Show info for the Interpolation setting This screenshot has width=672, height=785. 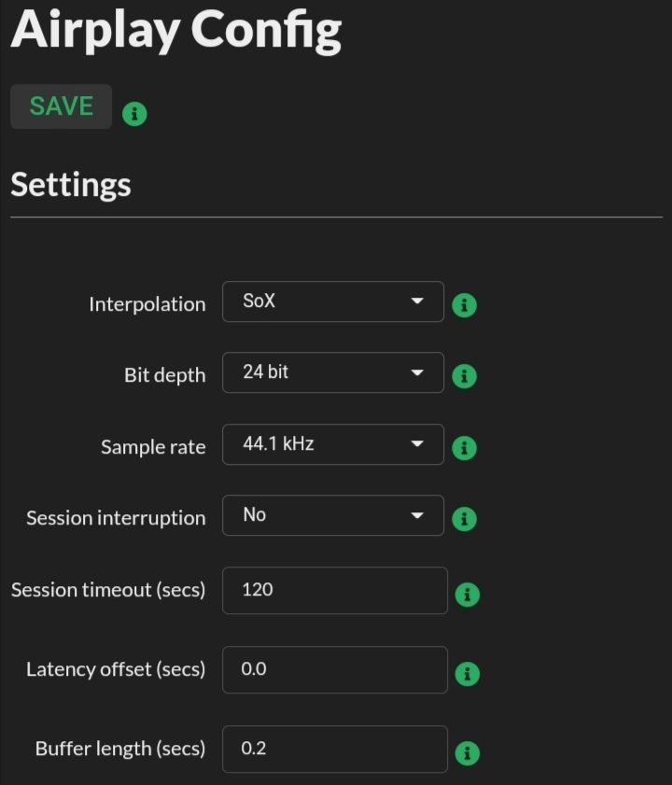click(x=464, y=305)
